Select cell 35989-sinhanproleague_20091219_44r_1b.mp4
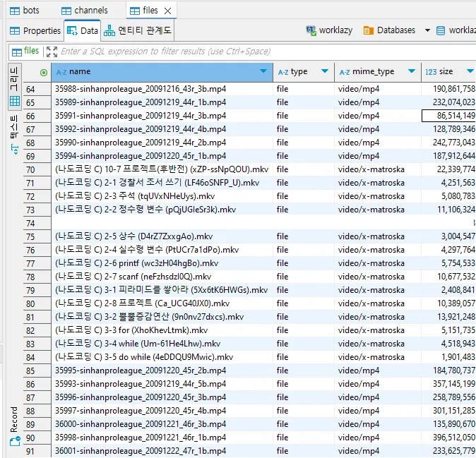This screenshot has height=458, width=476. pos(162,102)
